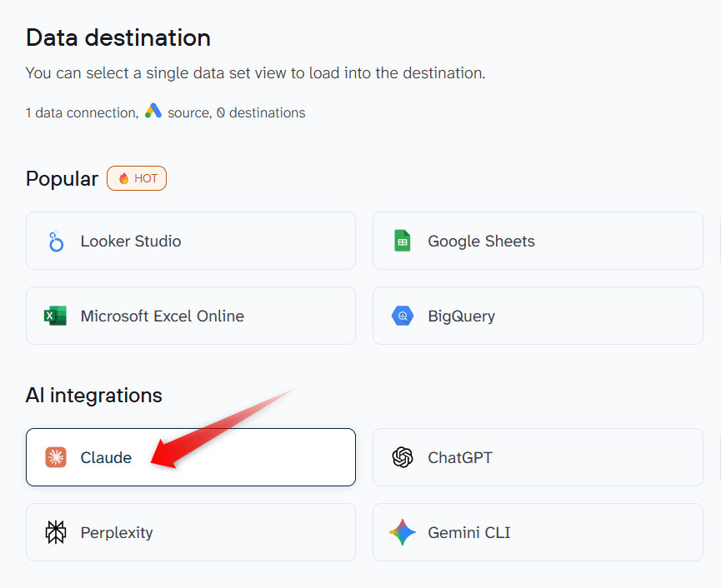This screenshot has width=721, height=588.
Task: Choose the Google Sheets destination label
Action: coord(481,242)
